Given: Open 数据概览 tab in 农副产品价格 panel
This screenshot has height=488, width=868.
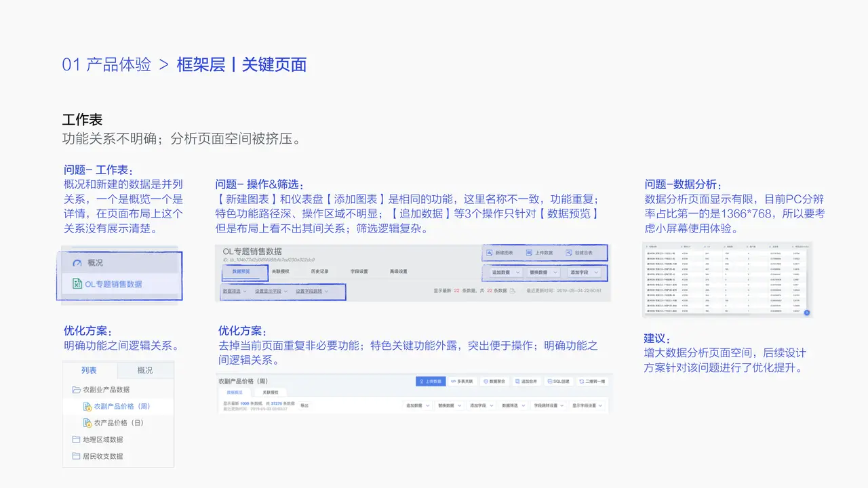Looking at the screenshot, I should (x=235, y=392).
